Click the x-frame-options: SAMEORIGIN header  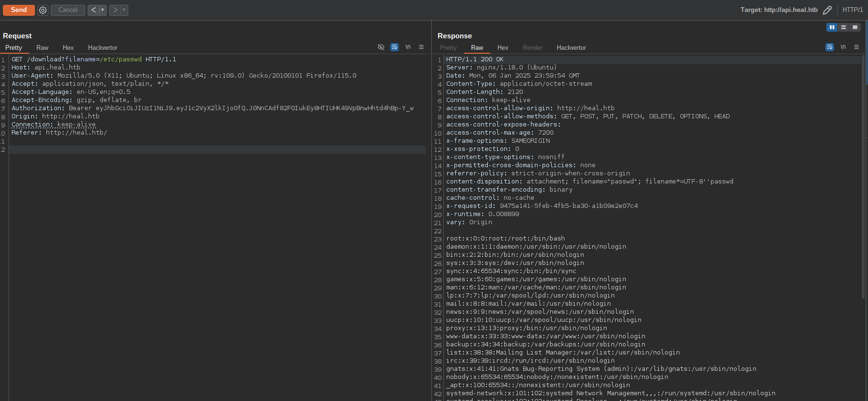tap(498, 141)
